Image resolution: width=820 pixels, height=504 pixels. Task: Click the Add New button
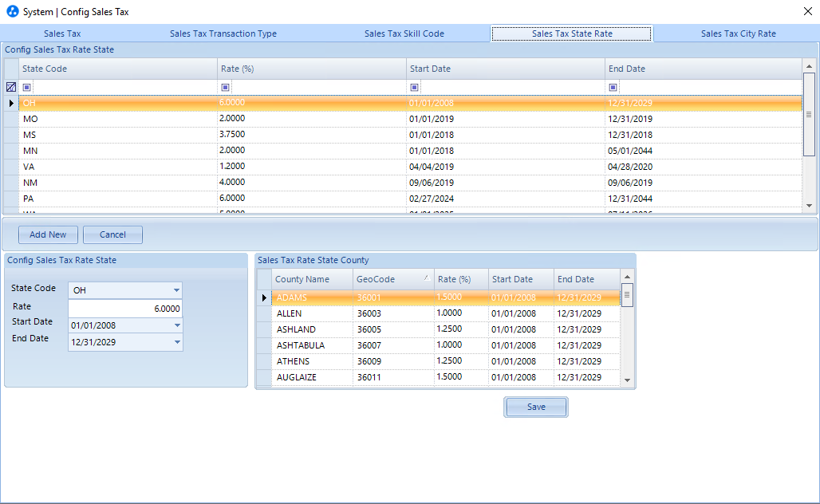[x=48, y=234]
